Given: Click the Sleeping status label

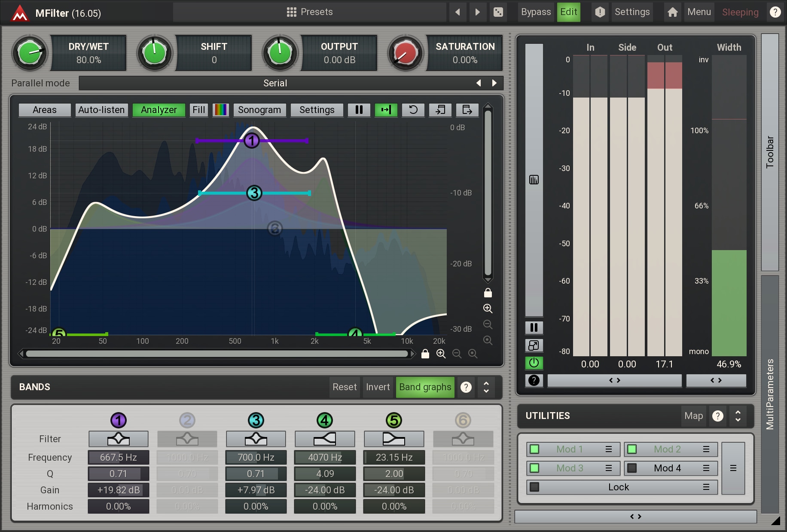Looking at the screenshot, I should [x=740, y=12].
